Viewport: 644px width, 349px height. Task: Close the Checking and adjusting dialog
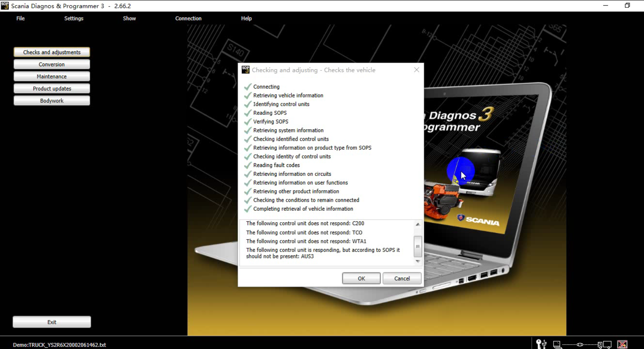coord(417,70)
